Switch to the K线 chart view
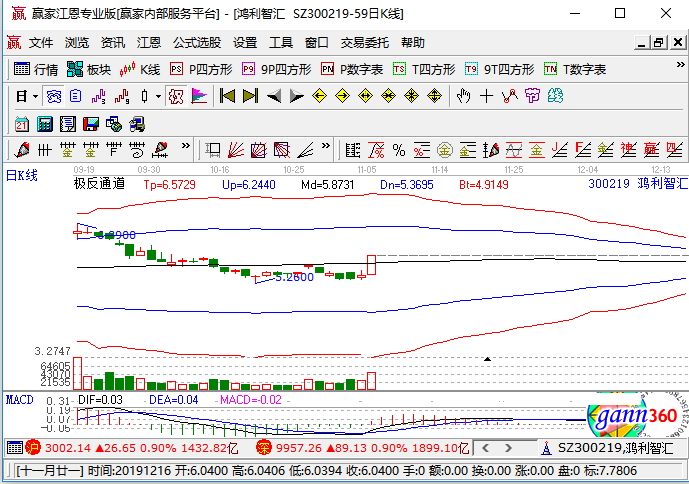This screenshot has width=689, height=484. click(140, 69)
